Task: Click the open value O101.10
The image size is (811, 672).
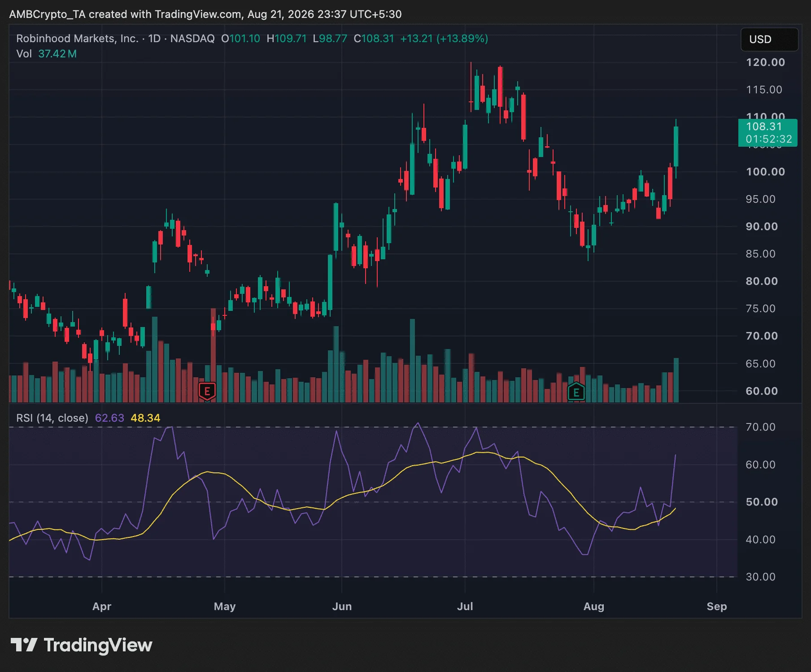Action: click(240, 39)
